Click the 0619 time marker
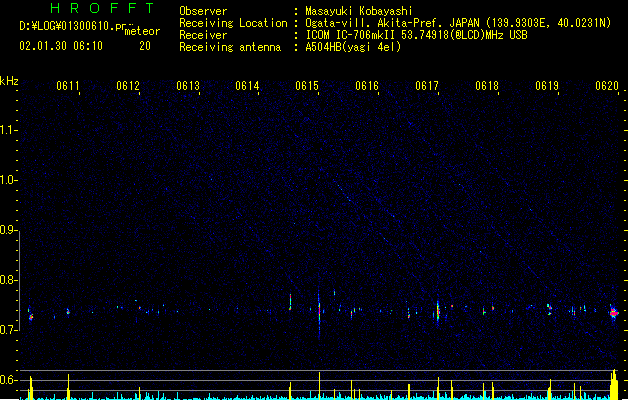The width and height of the screenshot is (629, 400). click(x=547, y=86)
